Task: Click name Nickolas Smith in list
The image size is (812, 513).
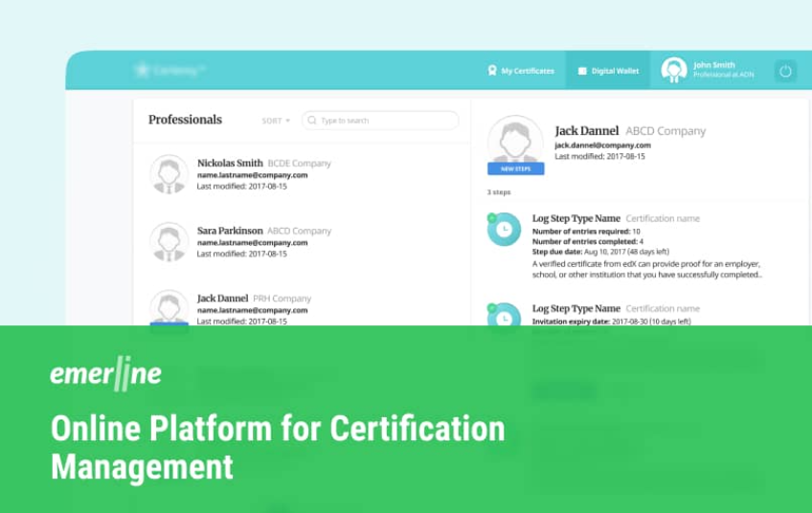Action: tap(230, 163)
